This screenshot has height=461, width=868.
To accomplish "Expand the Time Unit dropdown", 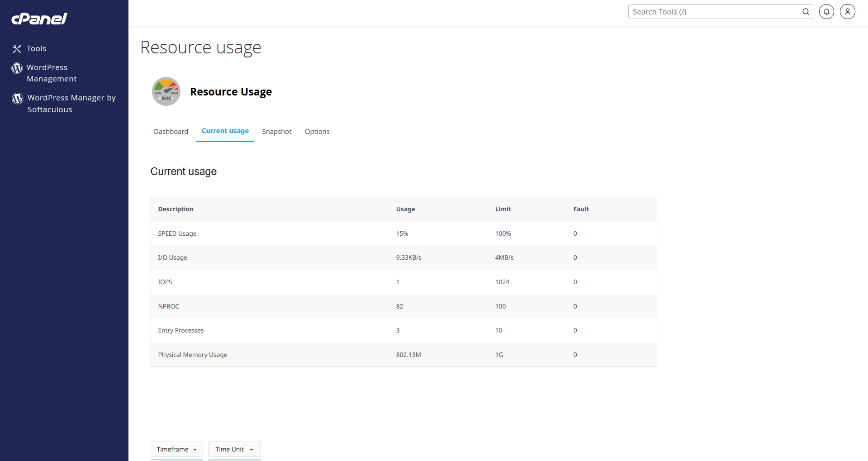I will click(x=234, y=449).
